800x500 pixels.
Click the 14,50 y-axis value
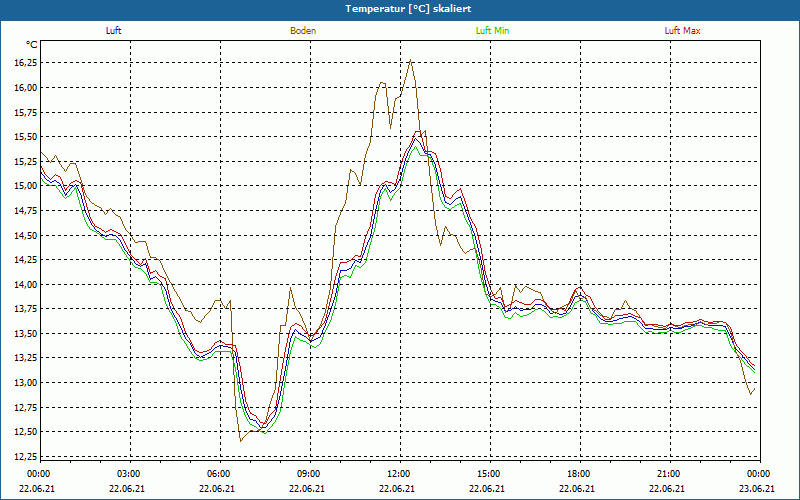(28, 235)
